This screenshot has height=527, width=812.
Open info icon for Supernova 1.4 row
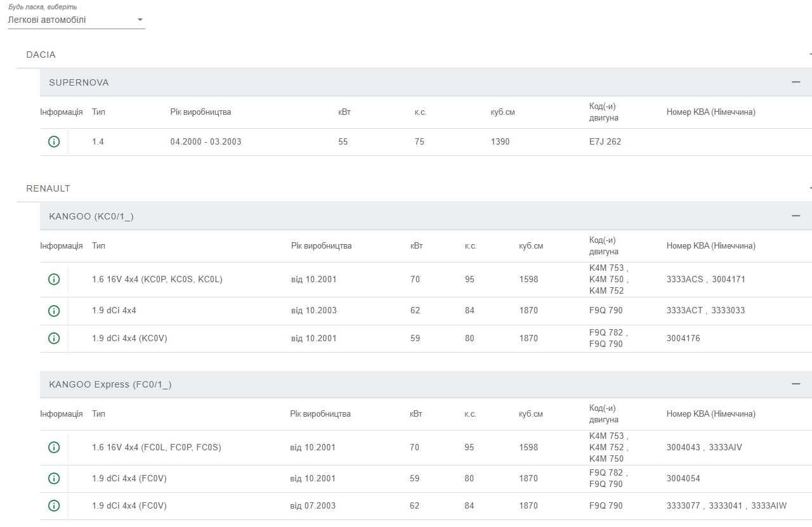[x=54, y=141]
